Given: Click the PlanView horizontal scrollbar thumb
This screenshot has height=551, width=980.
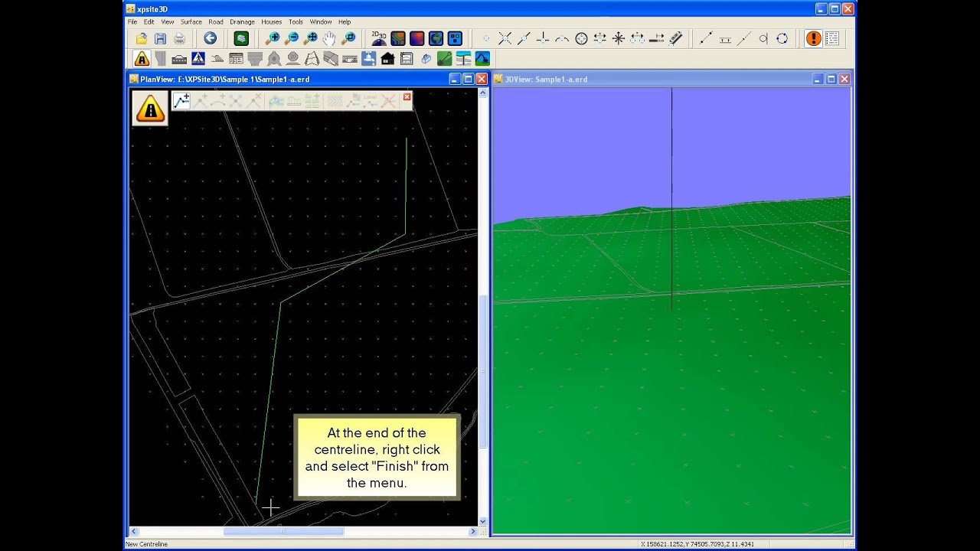Looking at the screenshot, I should (283, 531).
